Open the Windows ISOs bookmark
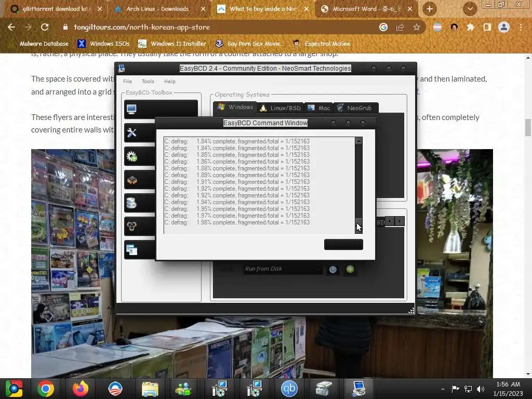Viewport: 532px width, 399px height. click(x=104, y=44)
